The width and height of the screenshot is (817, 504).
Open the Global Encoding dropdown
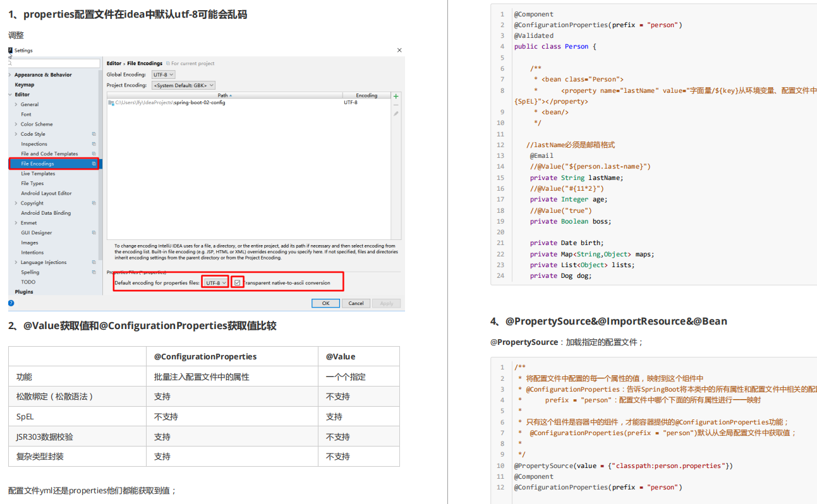[163, 75]
